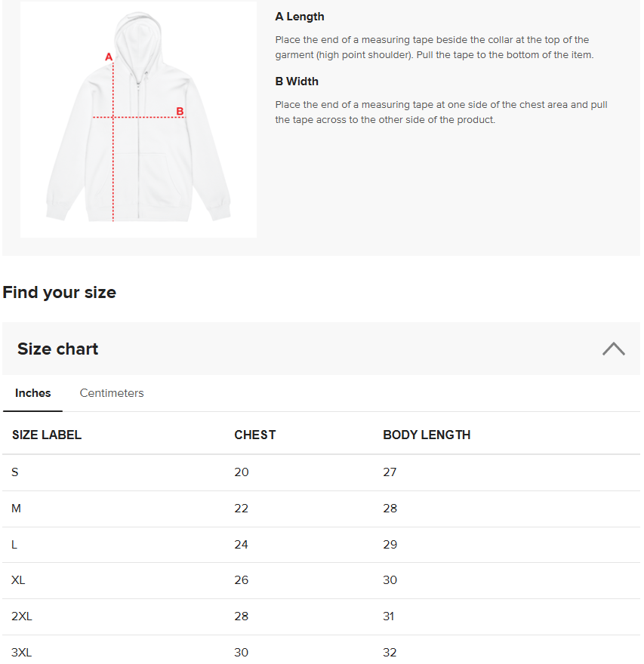Select the XL size row label
Viewport: 644px width, 664px height.
tap(19, 580)
